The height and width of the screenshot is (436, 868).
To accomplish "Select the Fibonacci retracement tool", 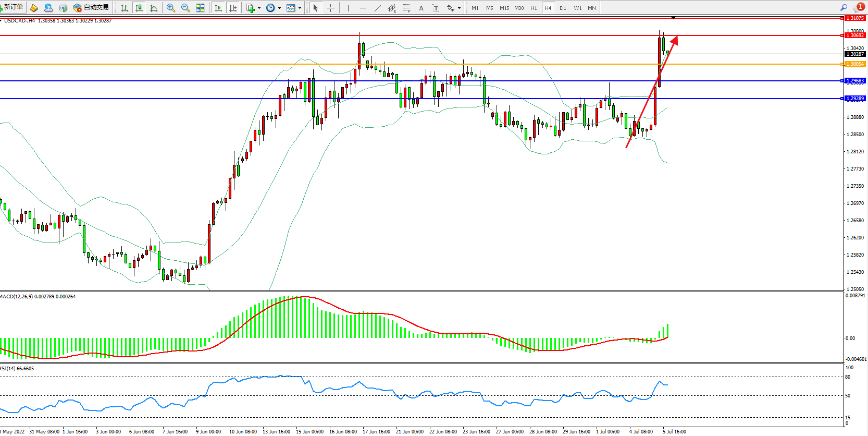I will (x=407, y=8).
